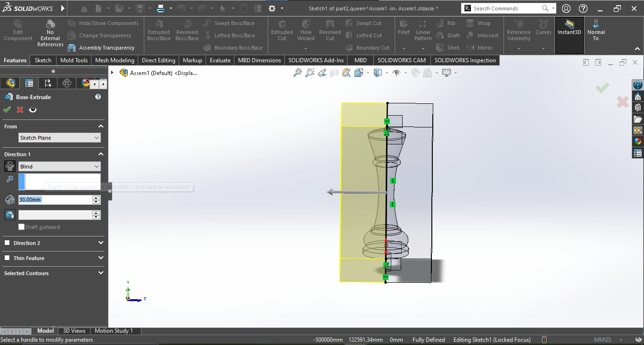Select the 3D Views bottom tab
Image resolution: width=644 pixels, height=345 pixels.
74,331
